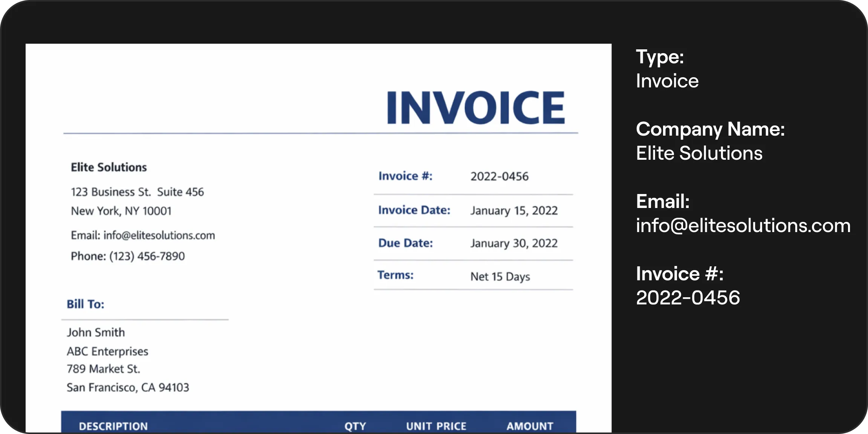Viewport: 868px width, 434px height.
Task: Click the invoice number value 2022-0456
Action: 499,176
